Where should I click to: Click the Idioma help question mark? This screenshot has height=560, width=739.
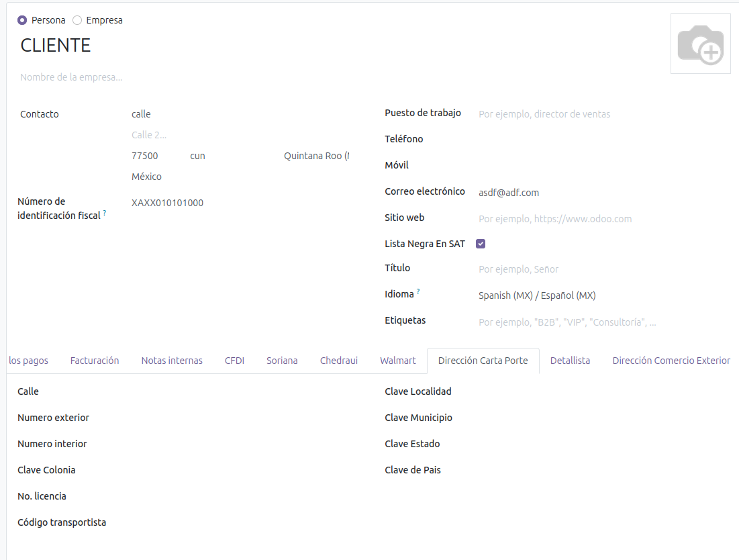click(x=418, y=291)
